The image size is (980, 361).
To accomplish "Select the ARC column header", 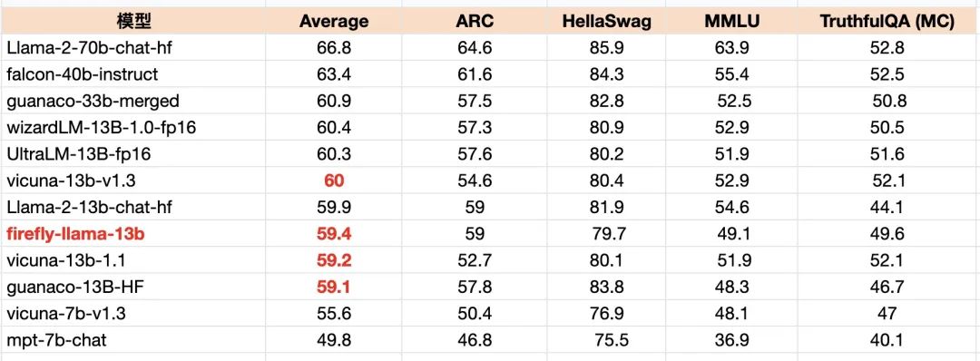I will [475, 21].
